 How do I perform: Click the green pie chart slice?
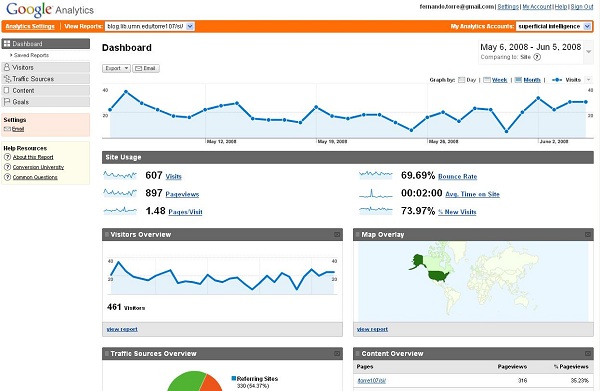(186, 383)
